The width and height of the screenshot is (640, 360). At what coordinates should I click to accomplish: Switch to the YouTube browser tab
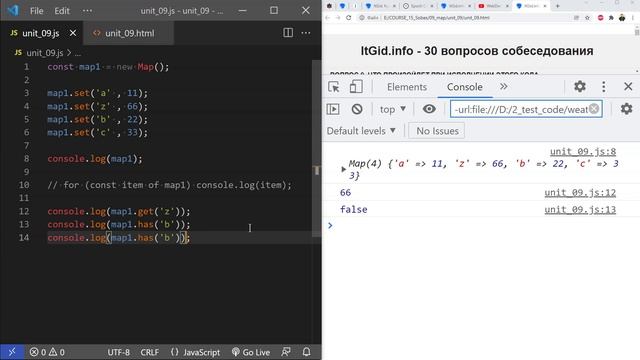pyautogui.click(x=493, y=6)
